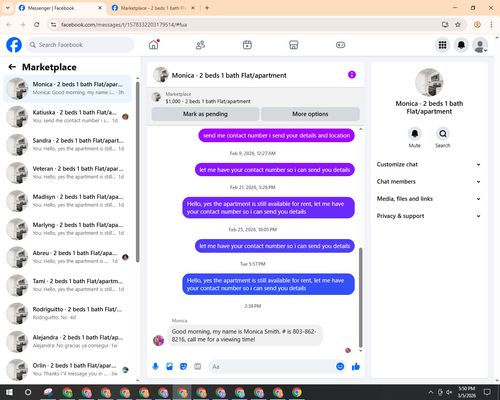
Task: Click the conversation list scrollbar
Action: click(138, 172)
